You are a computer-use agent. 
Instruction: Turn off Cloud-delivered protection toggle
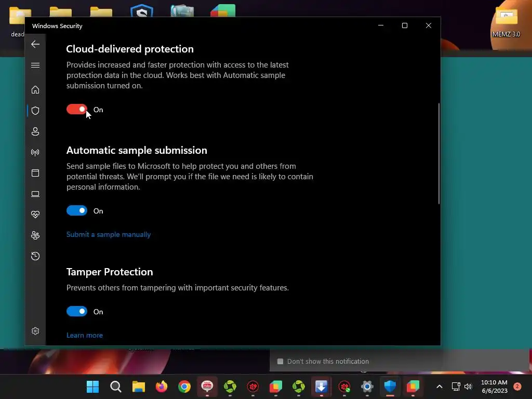[x=77, y=109]
